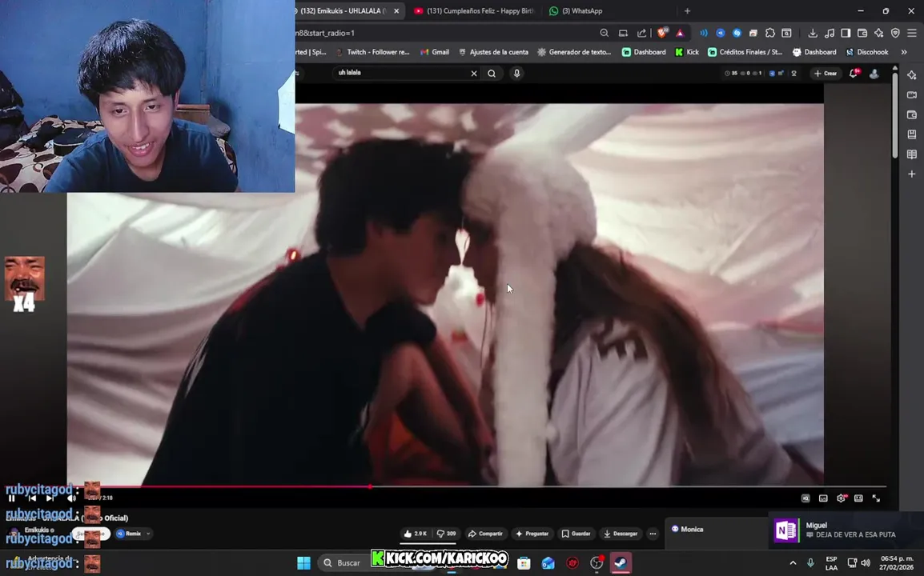Enter fullscreen on the video player
This screenshot has width=924, height=576.
tap(876, 498)
